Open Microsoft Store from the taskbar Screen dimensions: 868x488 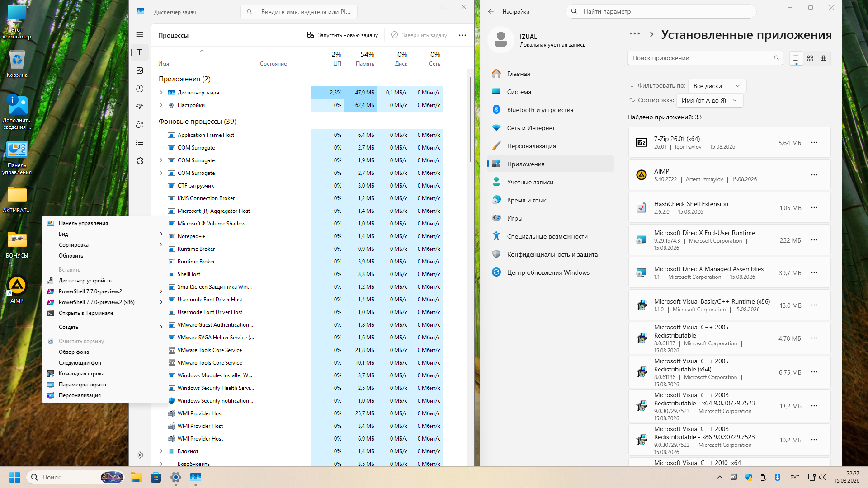pos(156,477)
